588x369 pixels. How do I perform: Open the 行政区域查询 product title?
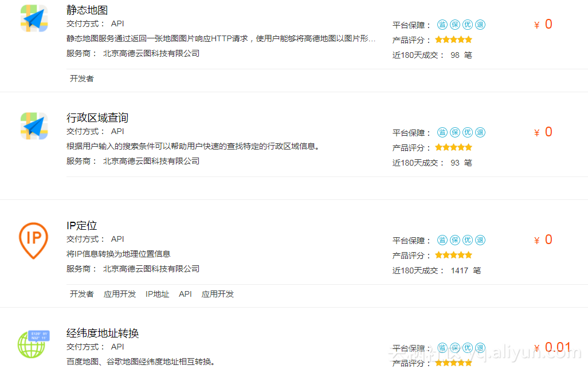pos(97,118)
